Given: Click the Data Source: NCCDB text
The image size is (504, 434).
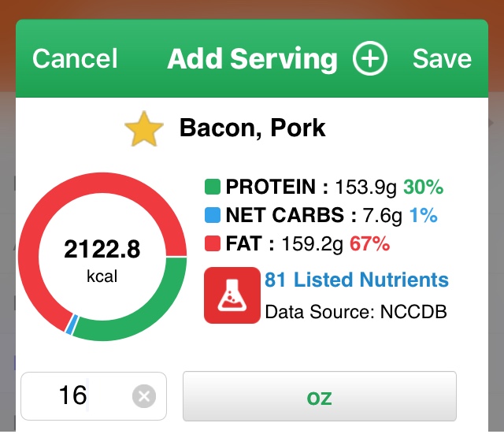Looking at the screenshot, I should click(356, 312).
